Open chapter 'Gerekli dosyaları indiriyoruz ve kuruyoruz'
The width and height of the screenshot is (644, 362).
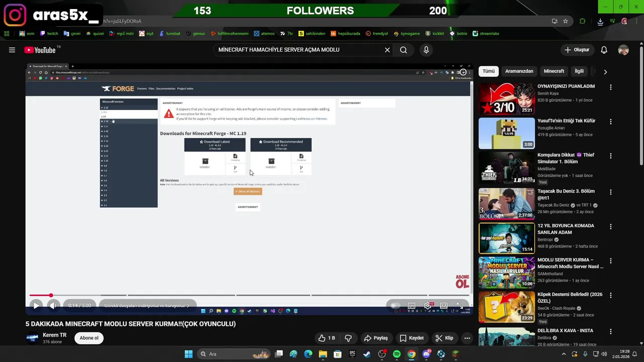click(147, 305)
